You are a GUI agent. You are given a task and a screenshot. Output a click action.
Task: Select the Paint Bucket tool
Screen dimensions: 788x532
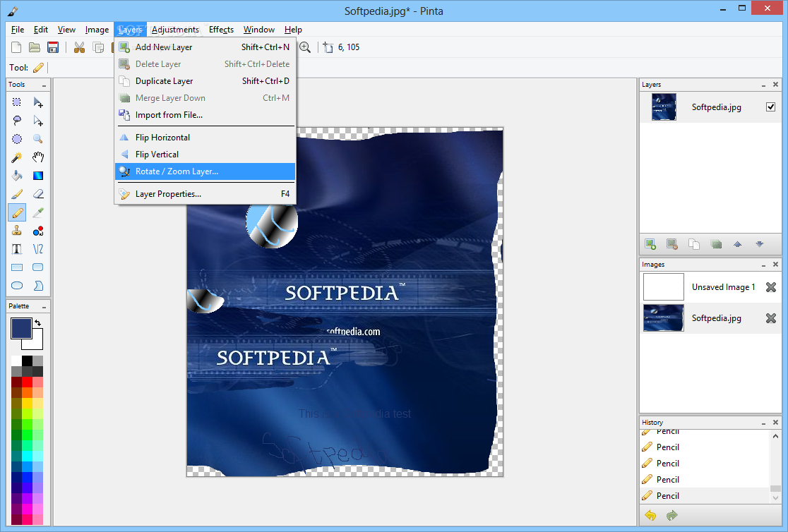[x=16, y=175]
